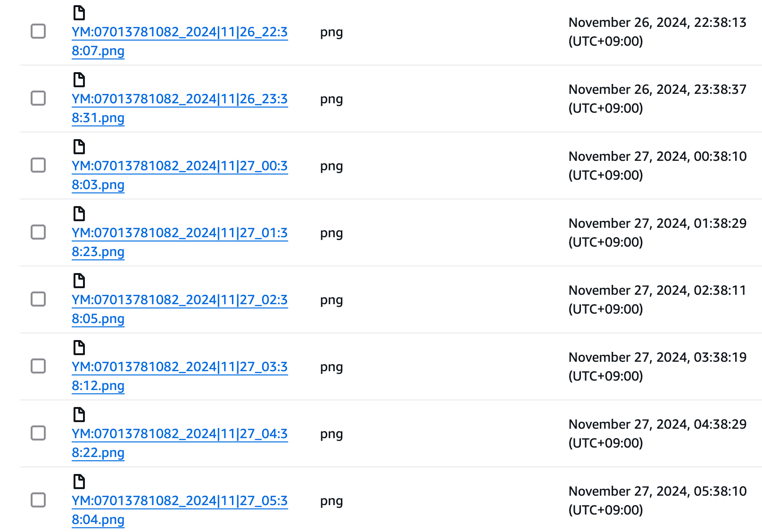Click file icon above 23:38:31 png file
Image resolution: width=762 pixels, height=532 pixels.
pyautogui.click(x=79, y=80)
